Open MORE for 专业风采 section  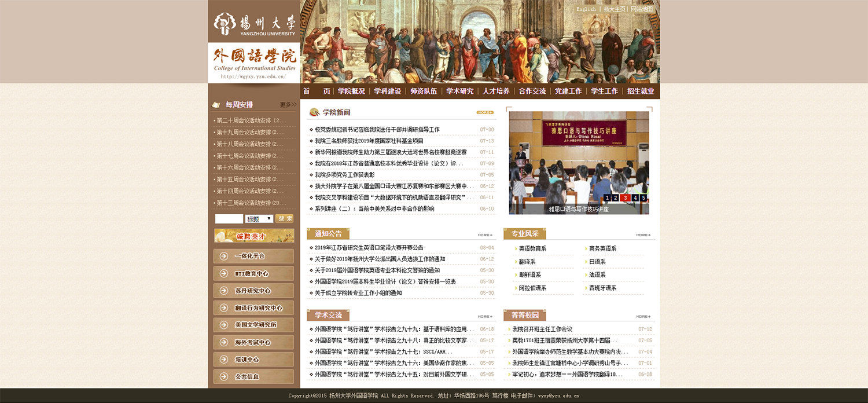[643, 235]
